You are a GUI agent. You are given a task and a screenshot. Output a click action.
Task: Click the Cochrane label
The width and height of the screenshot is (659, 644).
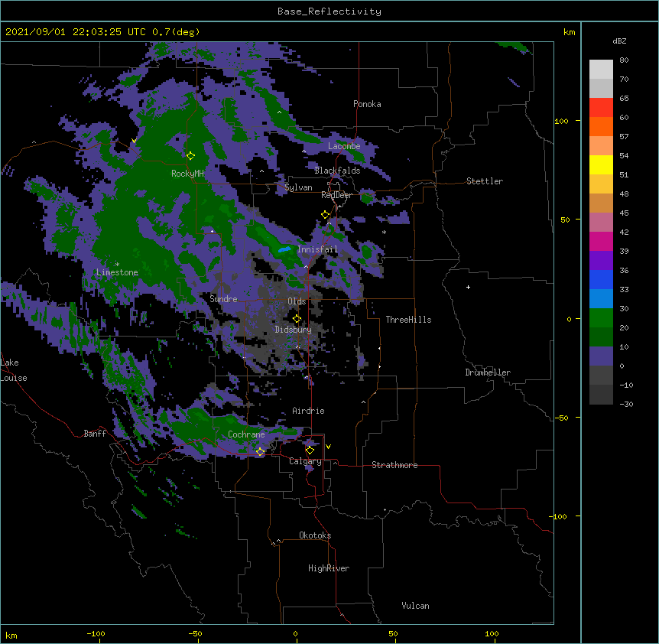246,434
